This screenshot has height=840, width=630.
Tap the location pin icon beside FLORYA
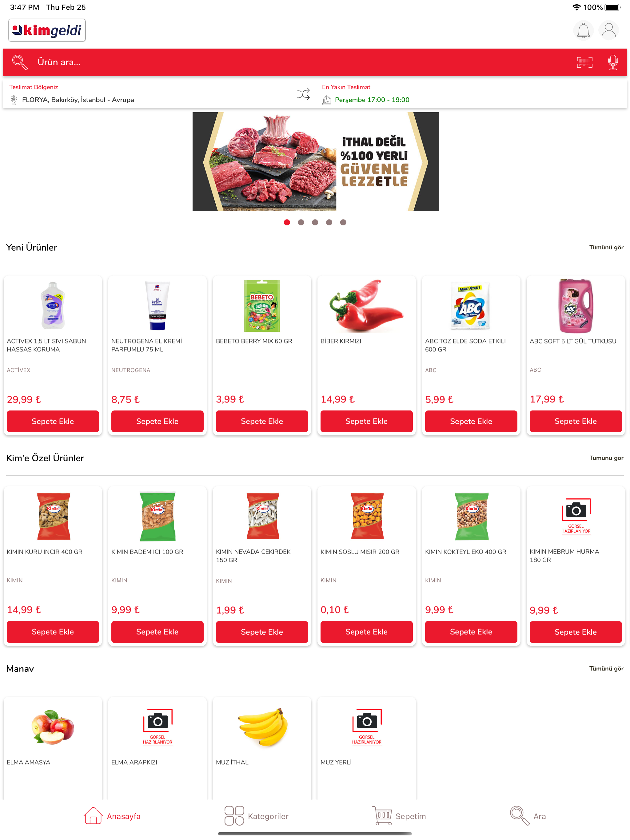[x=14, y=100]
